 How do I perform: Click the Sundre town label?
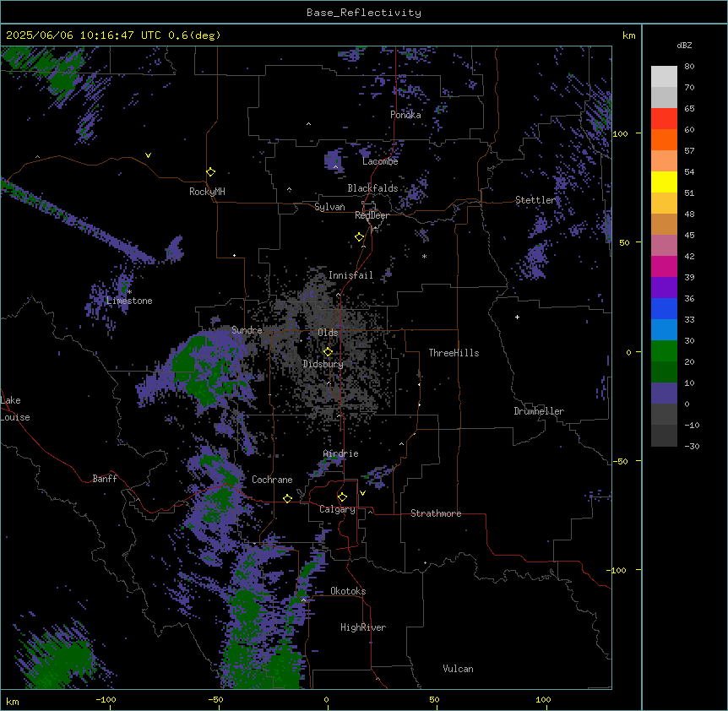247,330
